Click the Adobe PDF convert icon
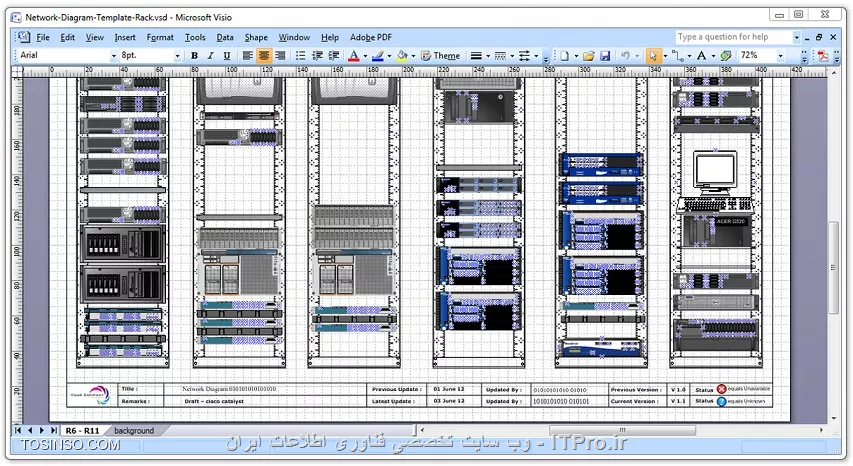The image size is (853, 466). coord(823,55)
